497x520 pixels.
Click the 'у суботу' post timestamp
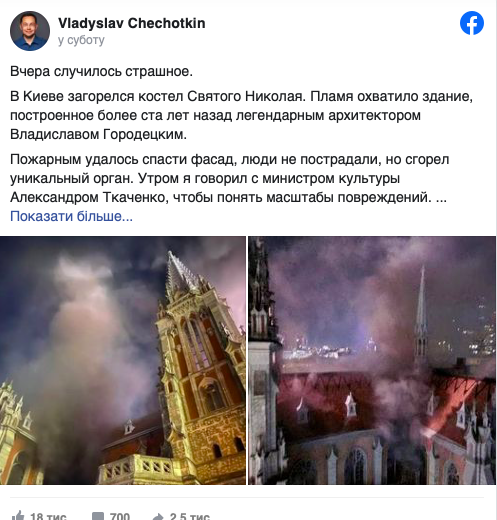click(81, 40)
